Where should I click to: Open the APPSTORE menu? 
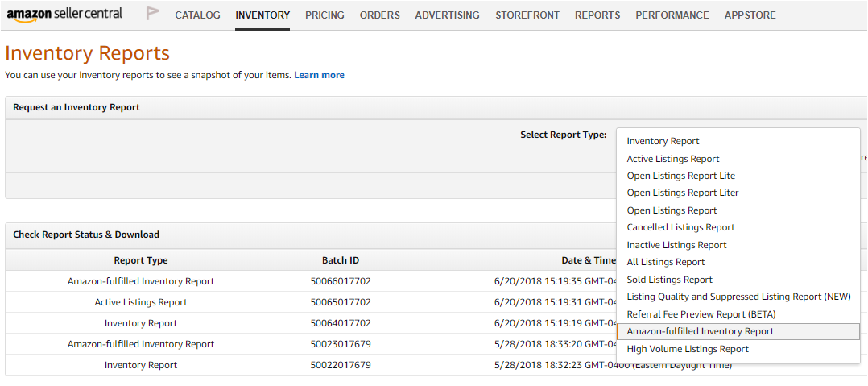pyautogui.click(x=750, y=15)
